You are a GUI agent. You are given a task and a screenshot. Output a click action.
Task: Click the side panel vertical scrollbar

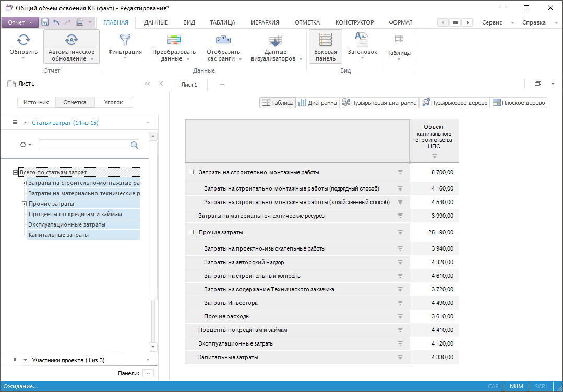pyautogui.click(x=153, y=219)
